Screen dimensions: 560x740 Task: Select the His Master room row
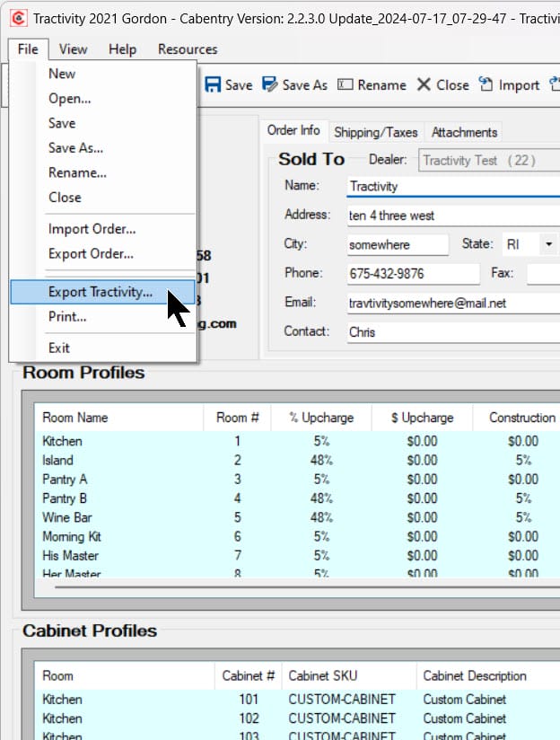coord(297,556)
